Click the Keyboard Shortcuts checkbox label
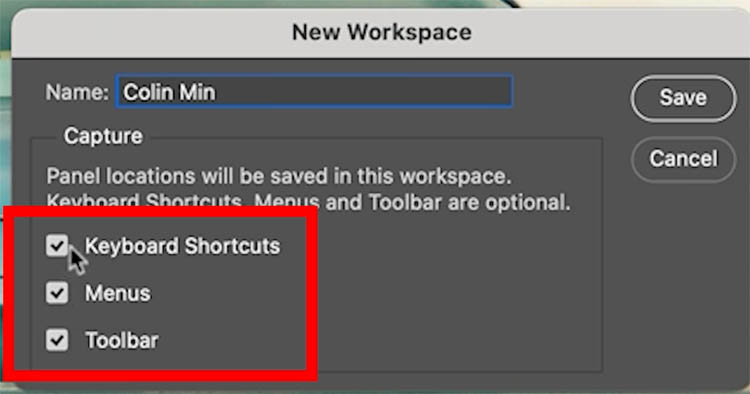The image size is (750, 394). (182, 246)
